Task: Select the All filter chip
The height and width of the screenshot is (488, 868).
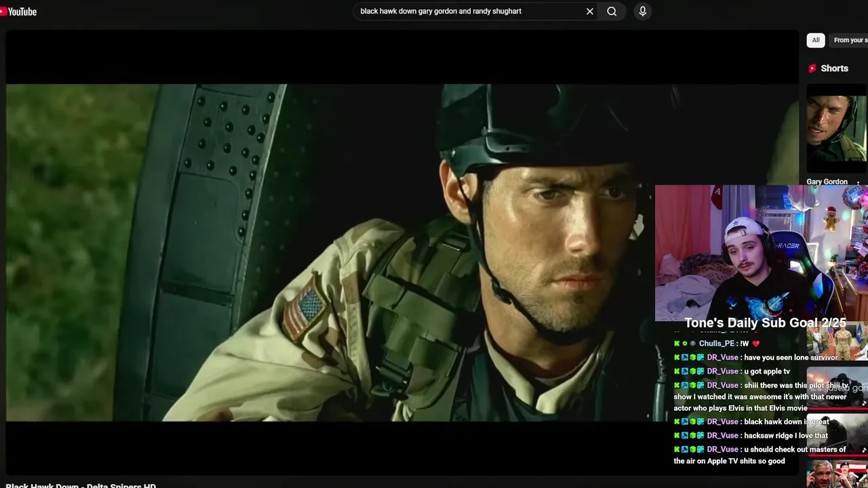Action: [816, 40]
